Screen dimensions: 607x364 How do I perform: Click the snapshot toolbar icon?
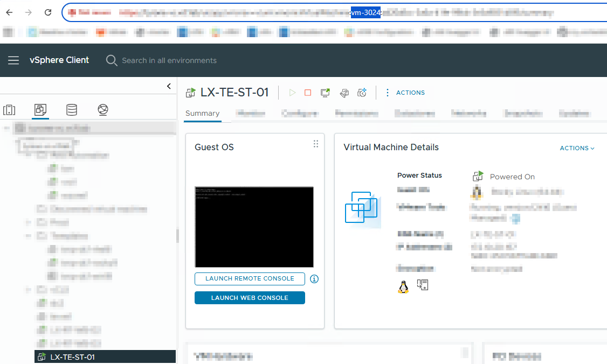362,92
